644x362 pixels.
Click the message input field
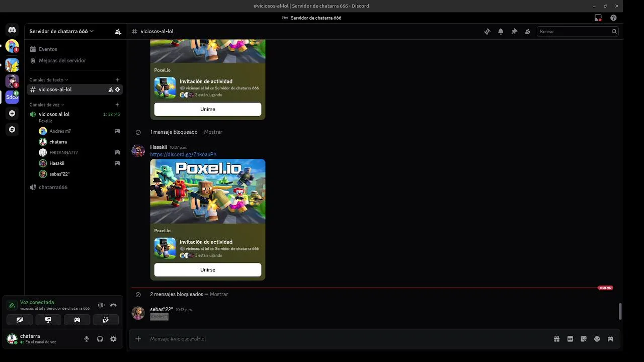[x=347, y=339]
